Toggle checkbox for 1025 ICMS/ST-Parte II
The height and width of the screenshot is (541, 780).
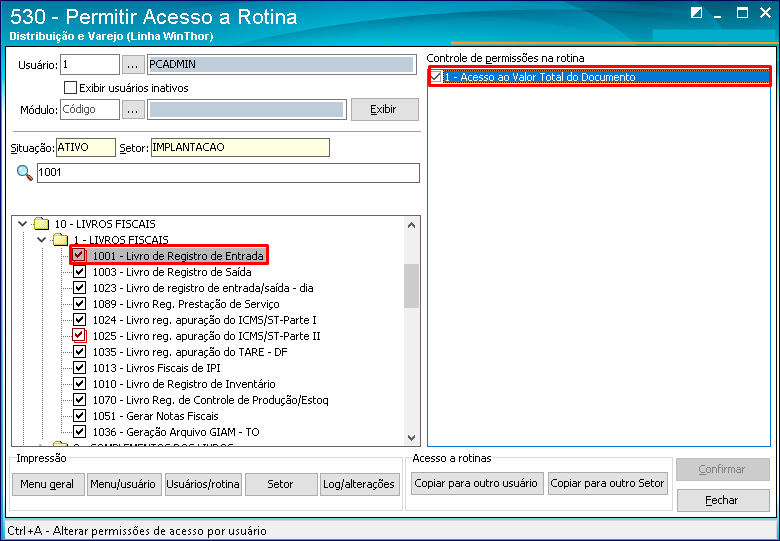(80, 336)
